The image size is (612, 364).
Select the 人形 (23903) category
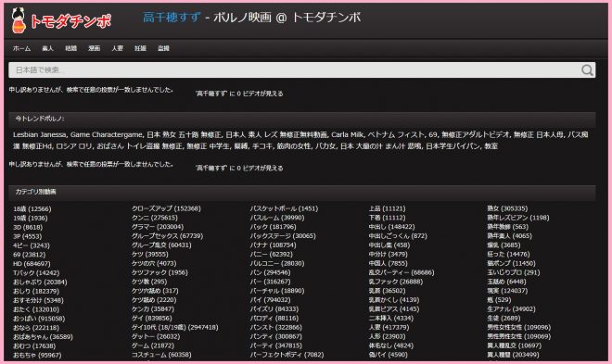tap(387, 336)
